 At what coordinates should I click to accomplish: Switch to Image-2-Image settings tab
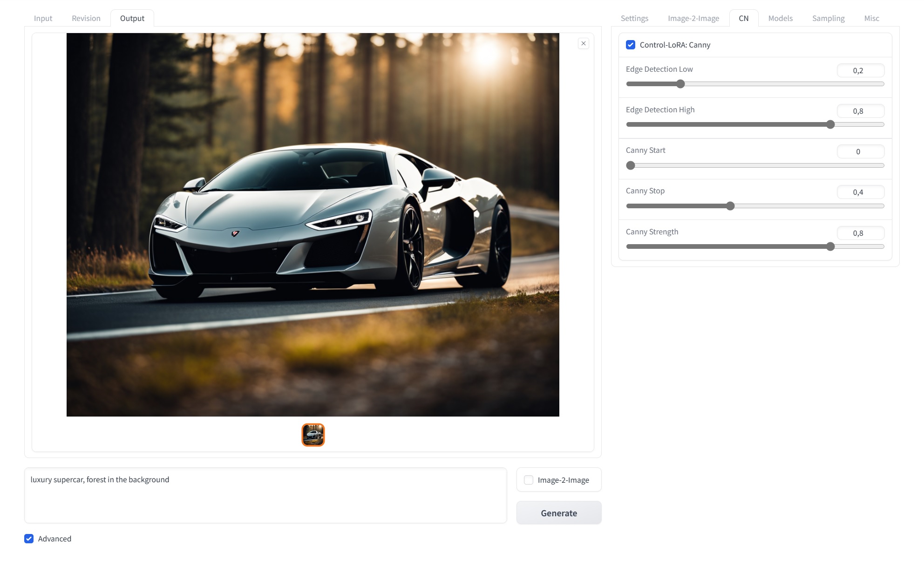pos(693,18)
